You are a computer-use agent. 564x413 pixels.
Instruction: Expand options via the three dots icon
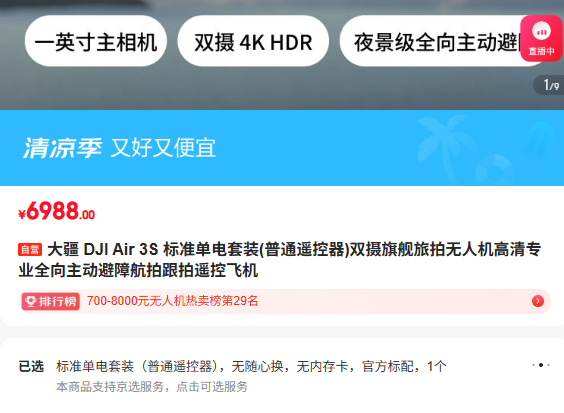(x=541, y=365)
